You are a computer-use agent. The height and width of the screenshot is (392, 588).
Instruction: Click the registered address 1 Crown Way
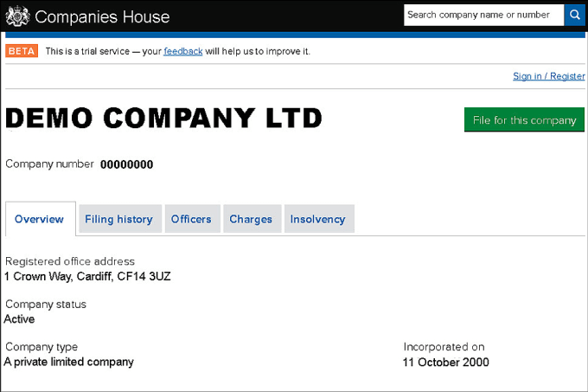tap(87, 276)
